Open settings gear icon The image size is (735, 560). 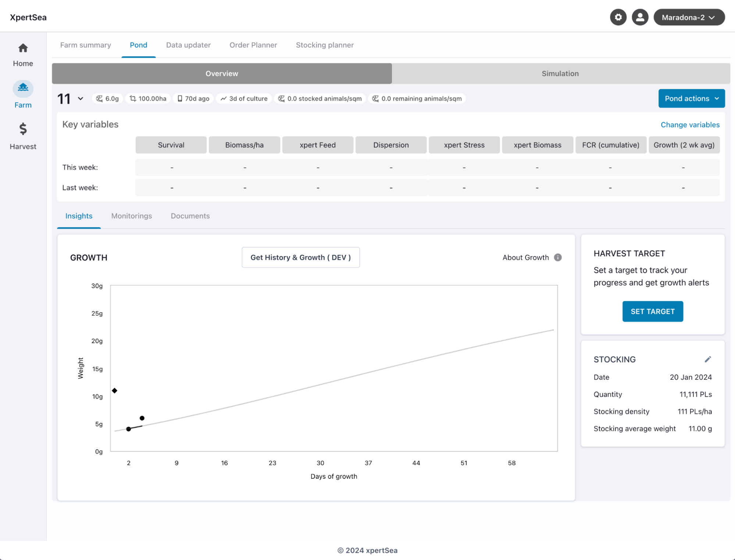[x=618, y=17]
